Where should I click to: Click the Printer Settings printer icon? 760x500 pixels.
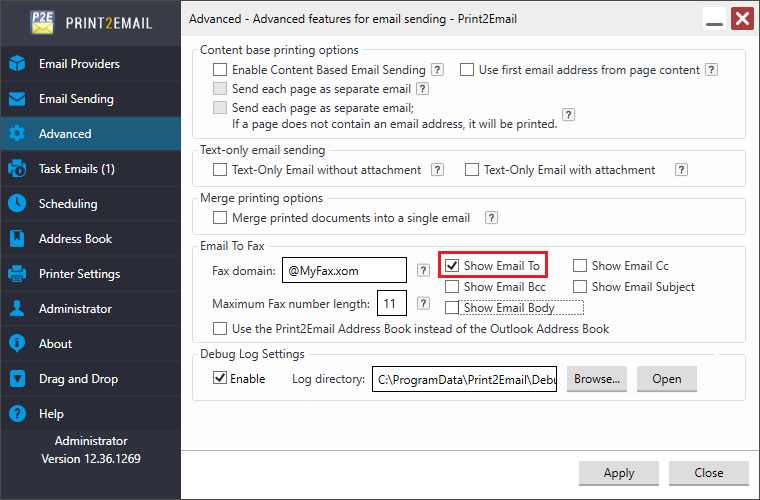pos(17,274)
